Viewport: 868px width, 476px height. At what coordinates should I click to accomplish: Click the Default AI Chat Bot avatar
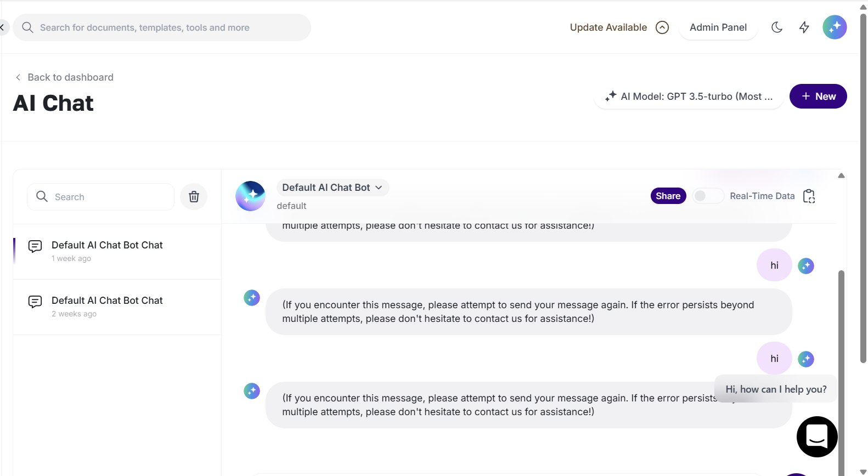[250, 196]
